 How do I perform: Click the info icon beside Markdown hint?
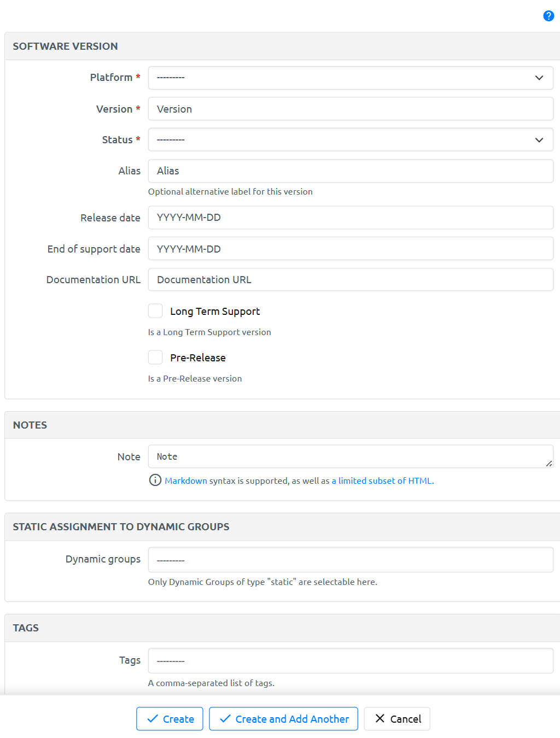pos(155,480)
